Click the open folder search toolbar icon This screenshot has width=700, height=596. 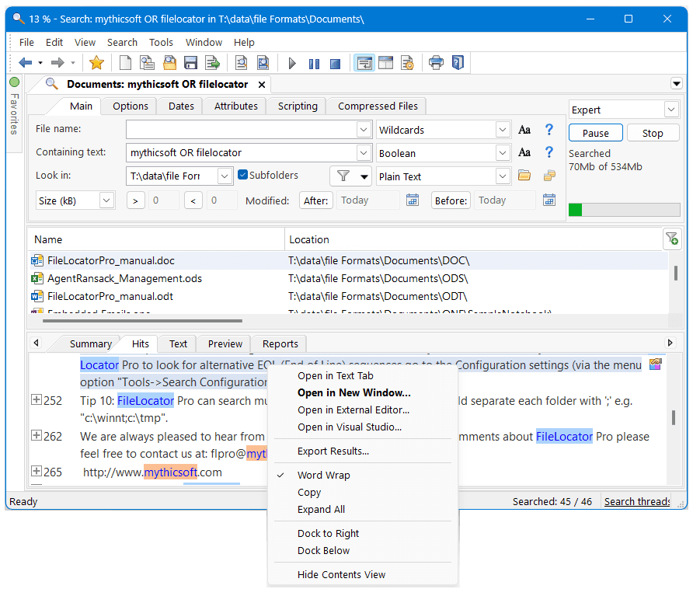(x=169, y=62)
